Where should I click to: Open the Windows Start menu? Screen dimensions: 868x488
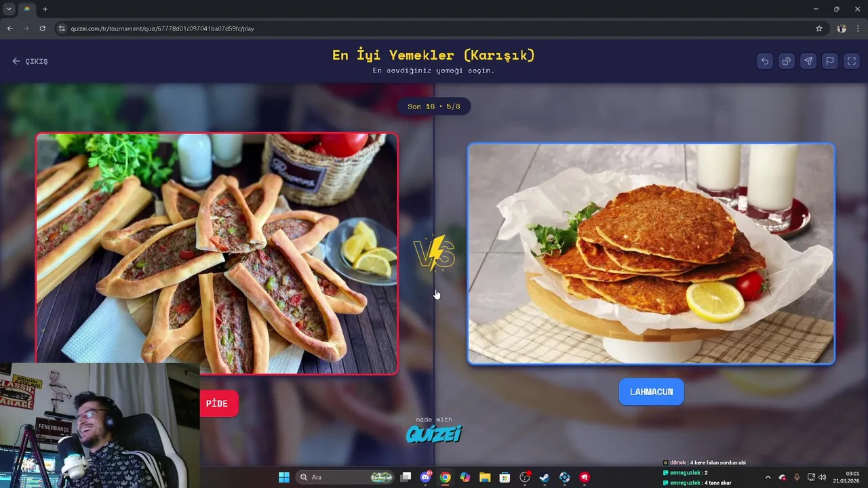click(284, 477)
